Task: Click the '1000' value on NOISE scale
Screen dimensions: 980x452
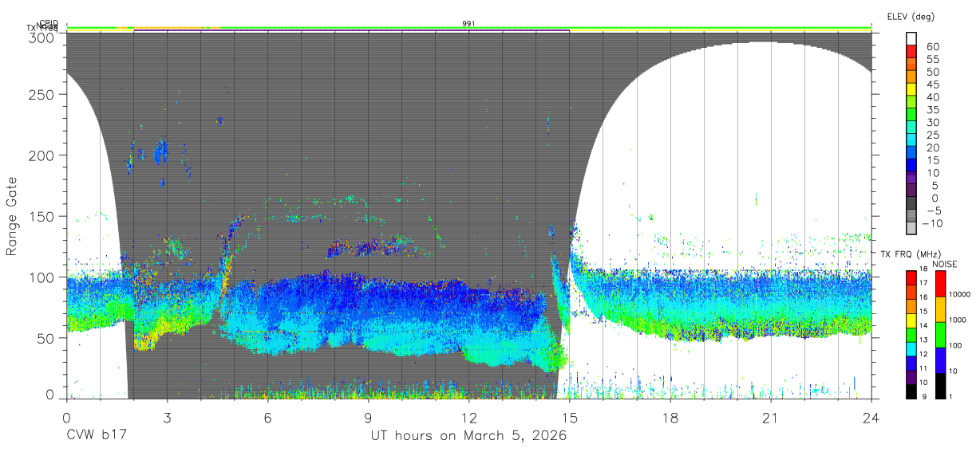Action: tap(958, 320)
